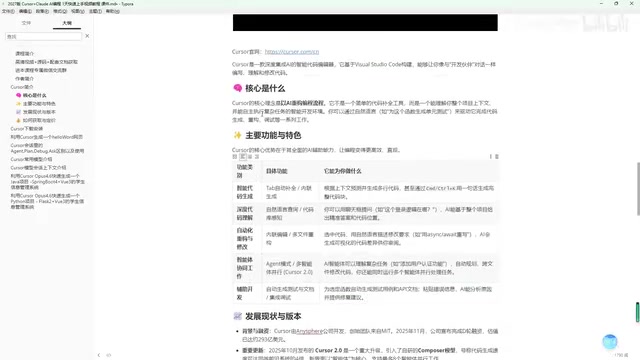Go to Cursor下载安装 outline entry

[27, 129]
